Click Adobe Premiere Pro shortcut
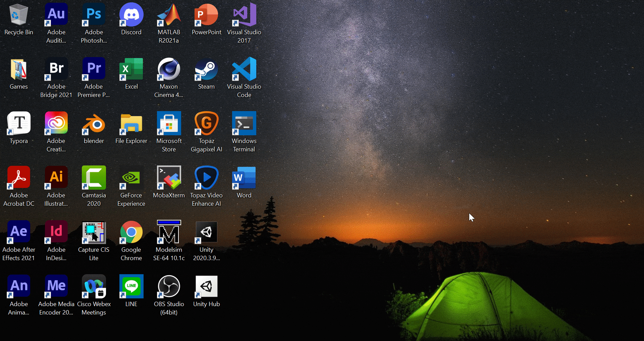644x341 pixels. click(x=94, y=69)
